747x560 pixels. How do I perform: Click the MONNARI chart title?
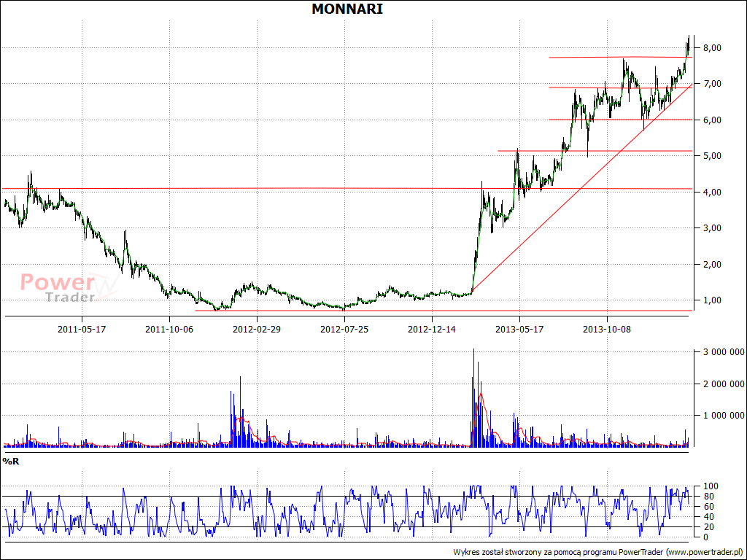(x=347, y=9)
